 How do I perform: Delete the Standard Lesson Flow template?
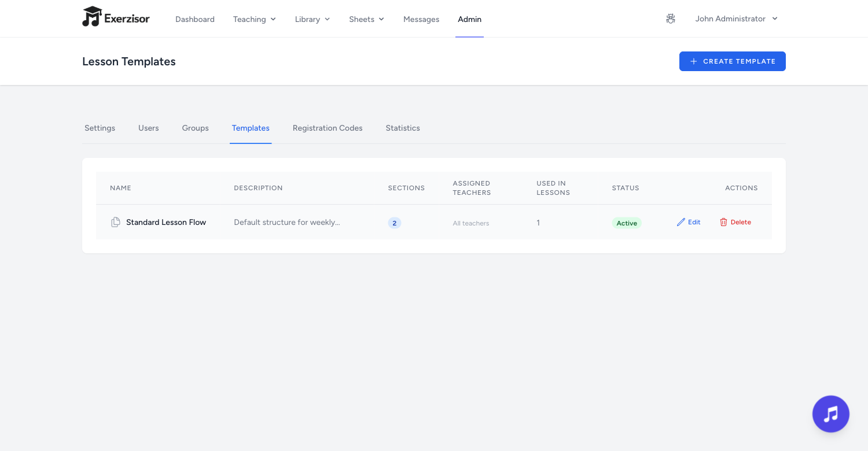pos(735,222)
